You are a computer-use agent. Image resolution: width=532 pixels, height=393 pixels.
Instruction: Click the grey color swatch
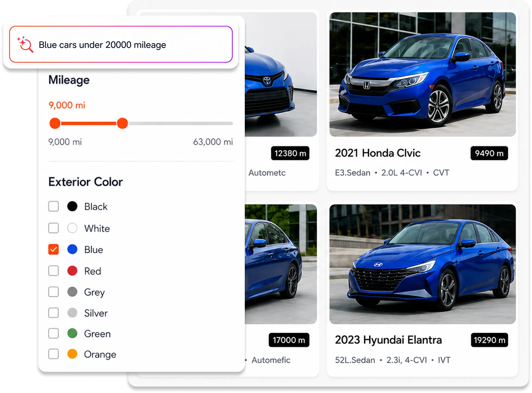(72, 292)
